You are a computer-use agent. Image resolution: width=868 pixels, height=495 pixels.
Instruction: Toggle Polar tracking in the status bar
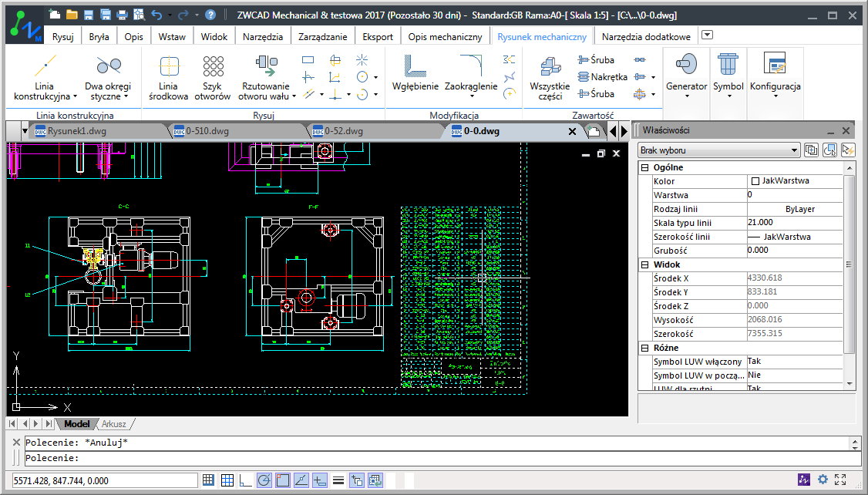pos(264,480)
